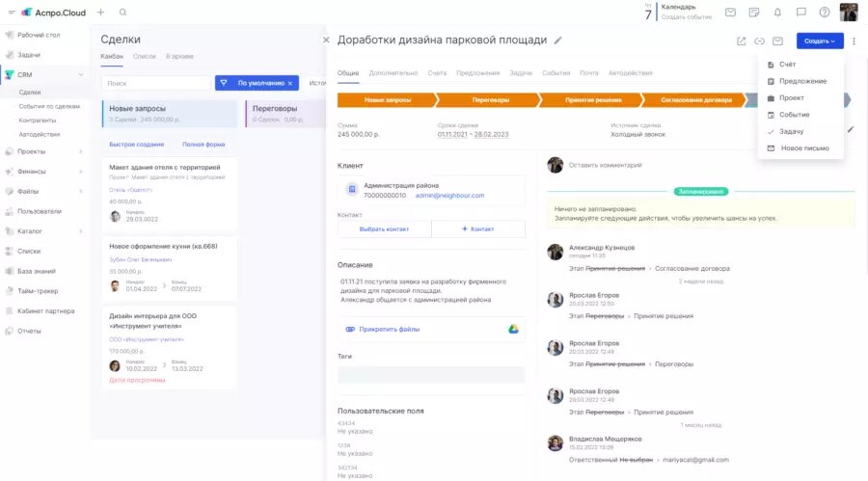The width and height of the screenshot is (868, 481).
Task: Close the deal panel with X
Action: (x=326, y=40)
